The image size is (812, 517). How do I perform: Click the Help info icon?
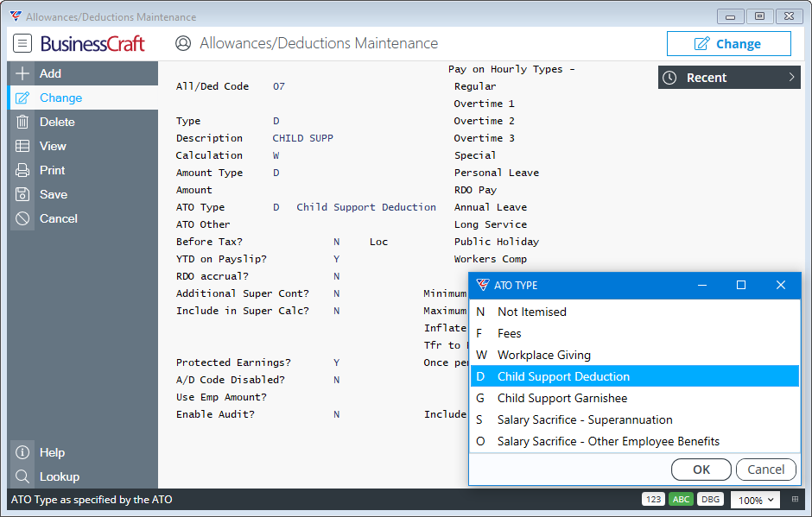(22, 452)
